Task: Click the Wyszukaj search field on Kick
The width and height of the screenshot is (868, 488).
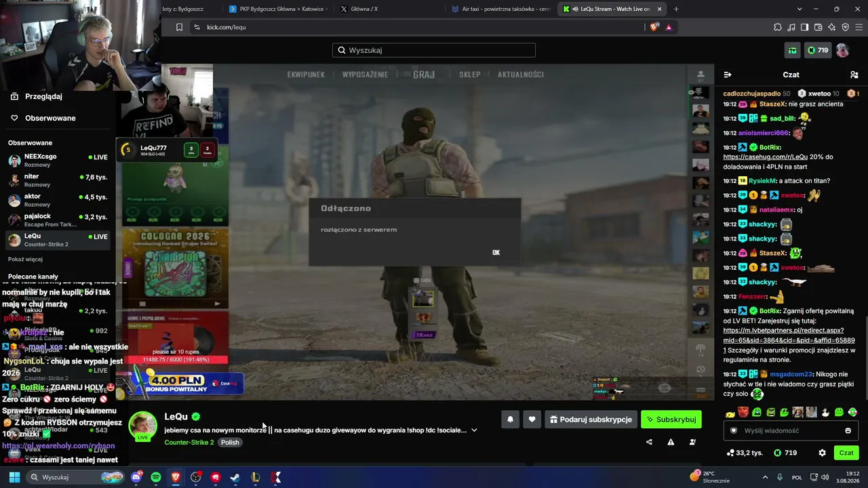Action: point(434,50)
